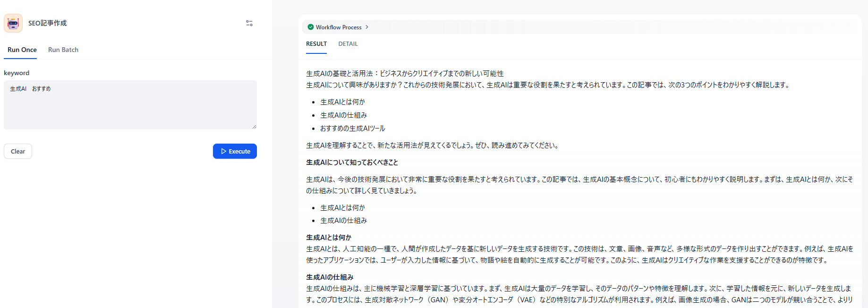Click the robot app icon beside SEO記事作成
This screenshot has width=868, height=308.
pyautogui.click(x=13, y=23)
